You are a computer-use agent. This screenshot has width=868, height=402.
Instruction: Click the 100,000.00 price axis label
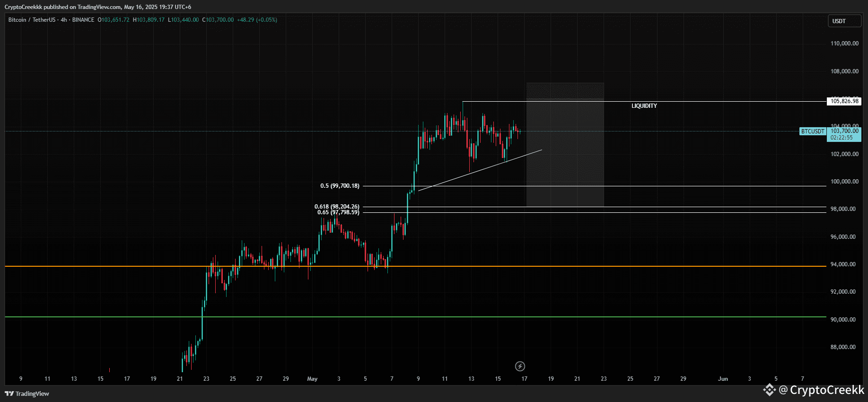844,182
